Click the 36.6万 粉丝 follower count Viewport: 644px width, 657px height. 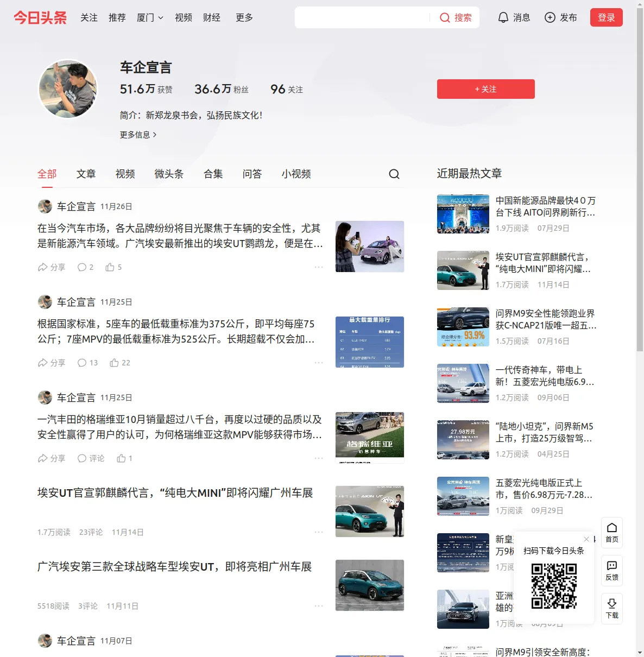(x=222, y=89)
